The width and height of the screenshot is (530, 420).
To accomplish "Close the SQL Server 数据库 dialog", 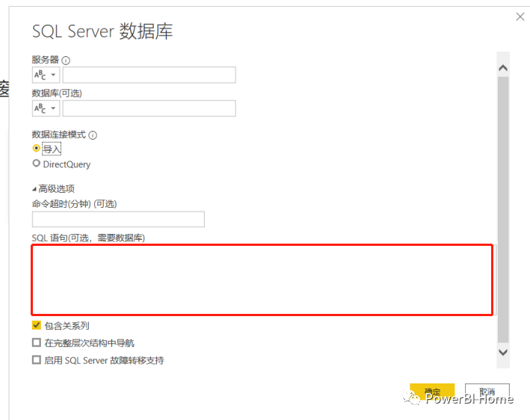I will coord(520,16).
